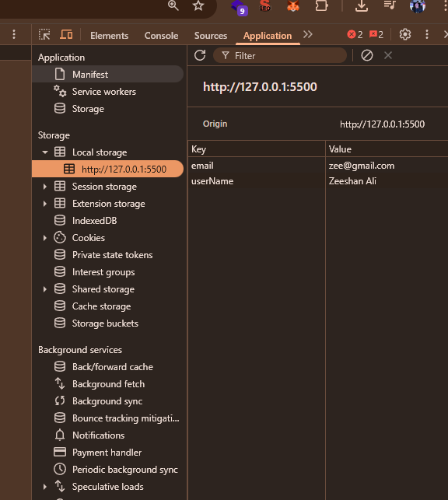Switch to the Elements tab

click(x=109, y=36)
